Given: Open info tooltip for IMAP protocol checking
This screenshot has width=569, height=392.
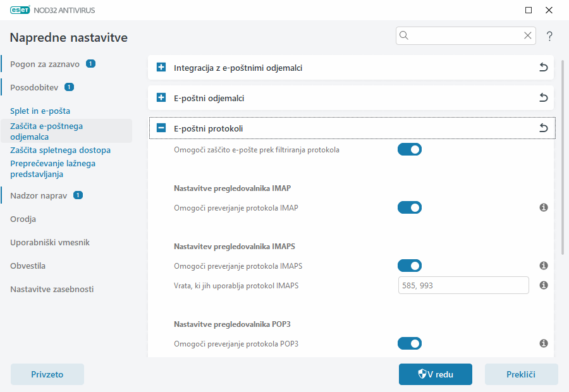Looking at the screenshot, I should pyautogui.click(x=543, y=207).
